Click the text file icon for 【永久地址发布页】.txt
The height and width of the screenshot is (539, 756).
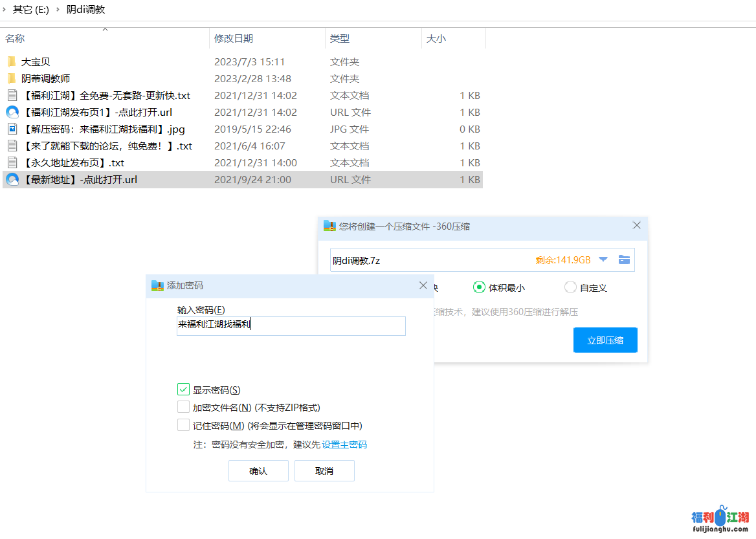pos(12,163)
